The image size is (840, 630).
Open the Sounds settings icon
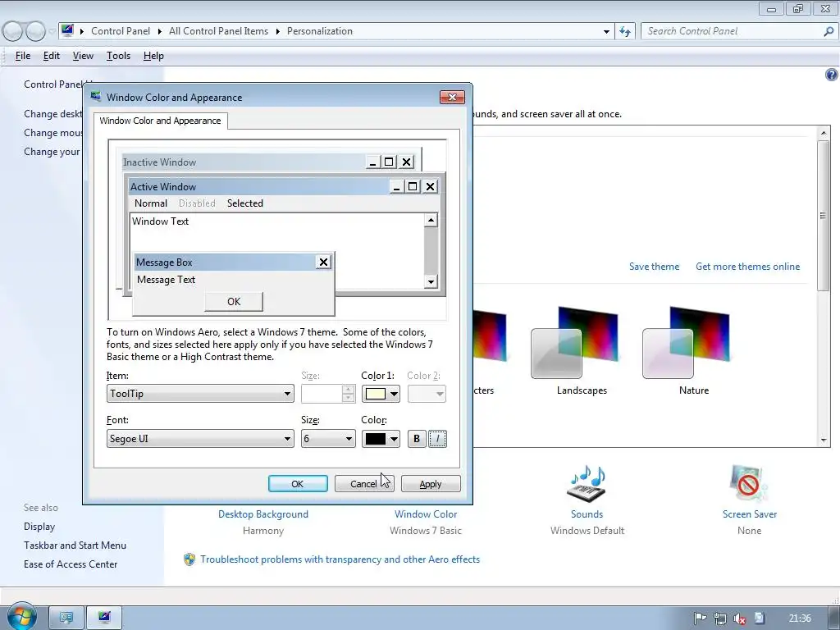tap(587, 484)
